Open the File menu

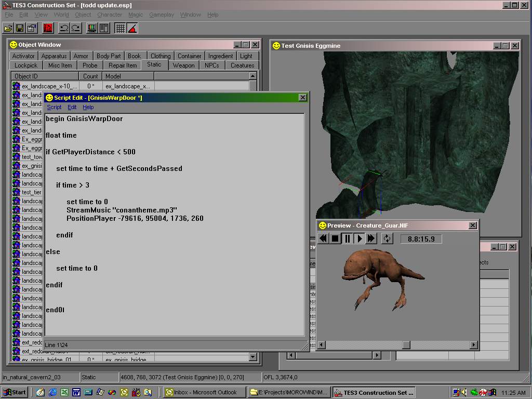(9, 15)
